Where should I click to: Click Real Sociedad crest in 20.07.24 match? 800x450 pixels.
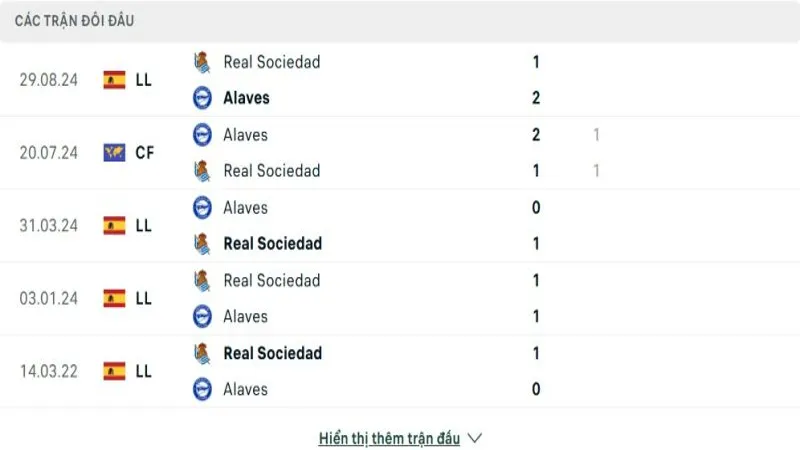tap(202, 171)
